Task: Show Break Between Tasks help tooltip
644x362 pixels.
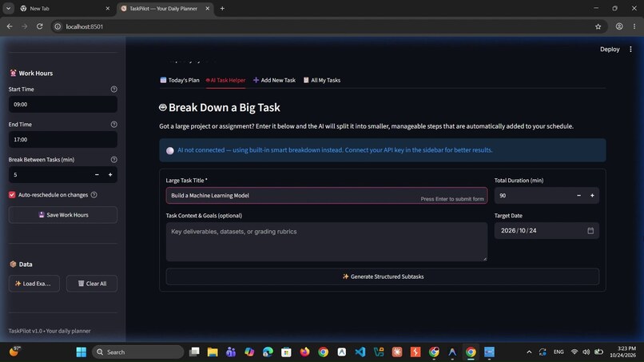Action: pos(113,160)
